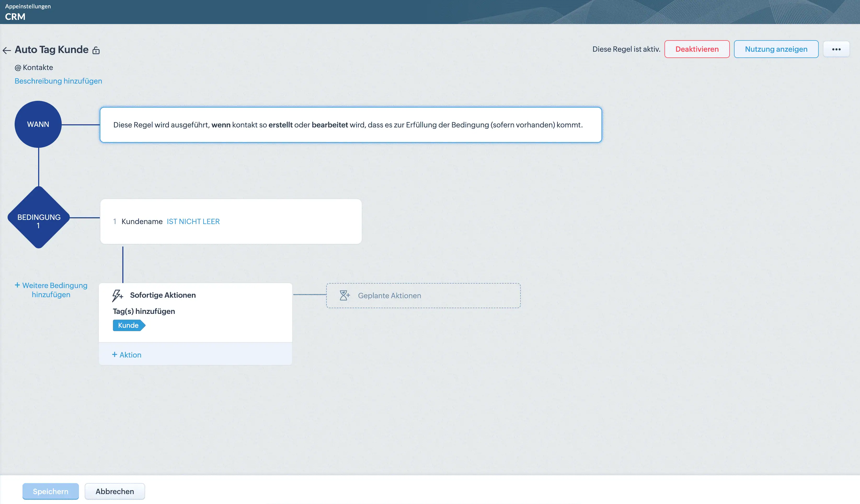Click the CRM header title
Viewport: 860px width, 504px height.
[x=15, y=17]
